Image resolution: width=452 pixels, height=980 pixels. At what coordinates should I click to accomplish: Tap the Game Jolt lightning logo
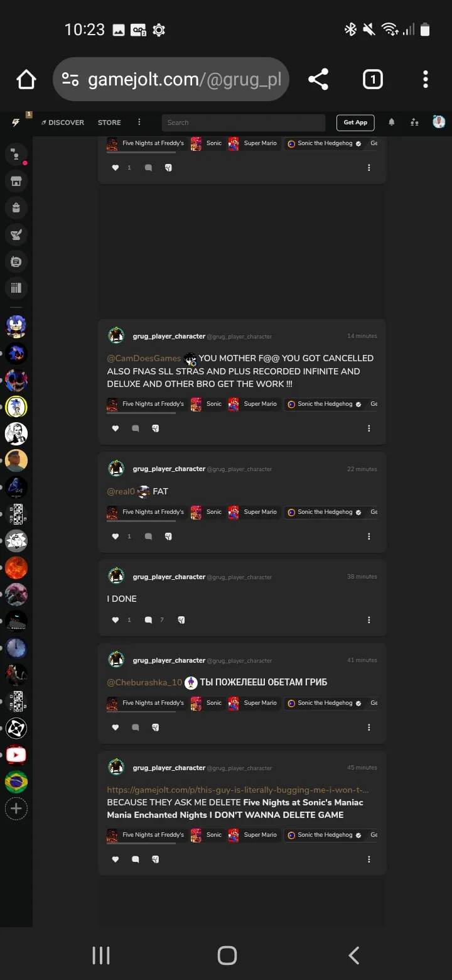(16, 122)
